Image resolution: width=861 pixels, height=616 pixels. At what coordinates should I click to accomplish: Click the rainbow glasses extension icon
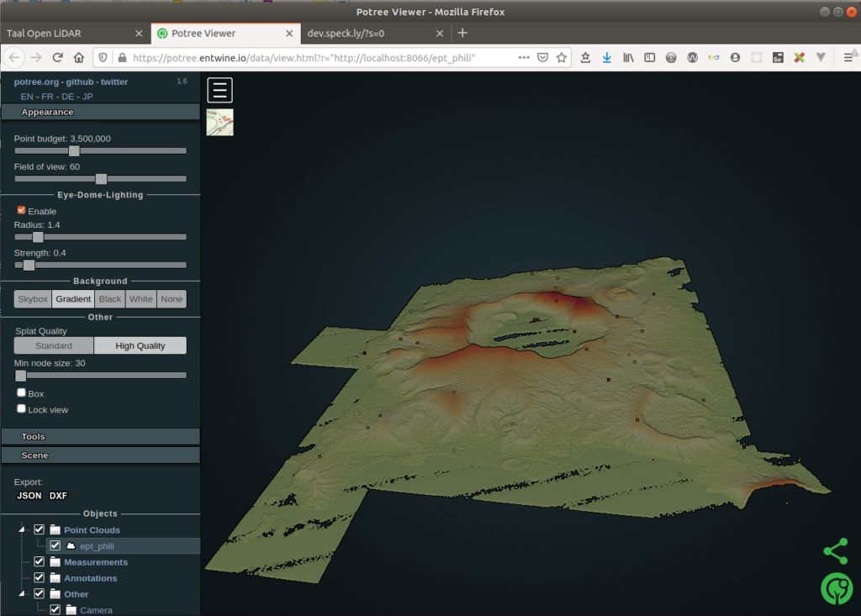[714, 58]
